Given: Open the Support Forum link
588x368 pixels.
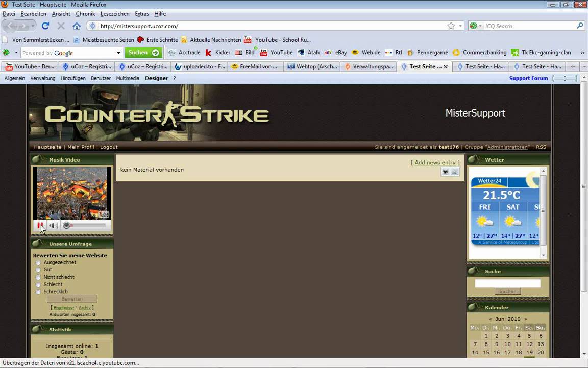Looking at the screenshot, I should [x=528, y=78].
